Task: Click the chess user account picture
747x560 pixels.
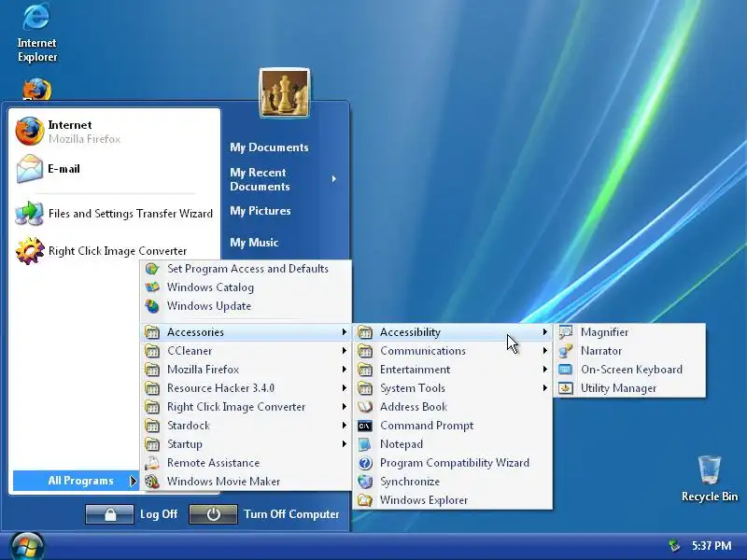Action: point(285,92)
